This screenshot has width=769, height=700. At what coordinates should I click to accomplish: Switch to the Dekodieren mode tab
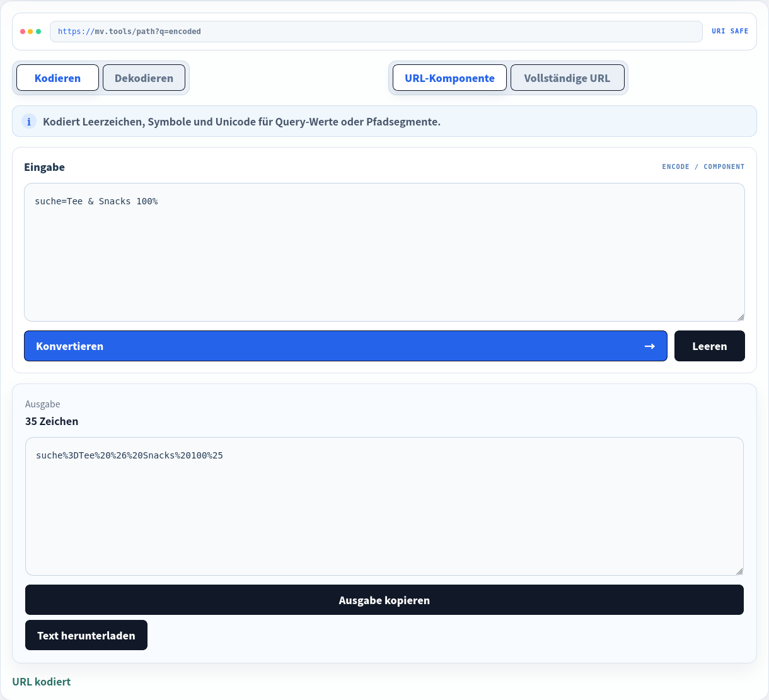[144, 78]
